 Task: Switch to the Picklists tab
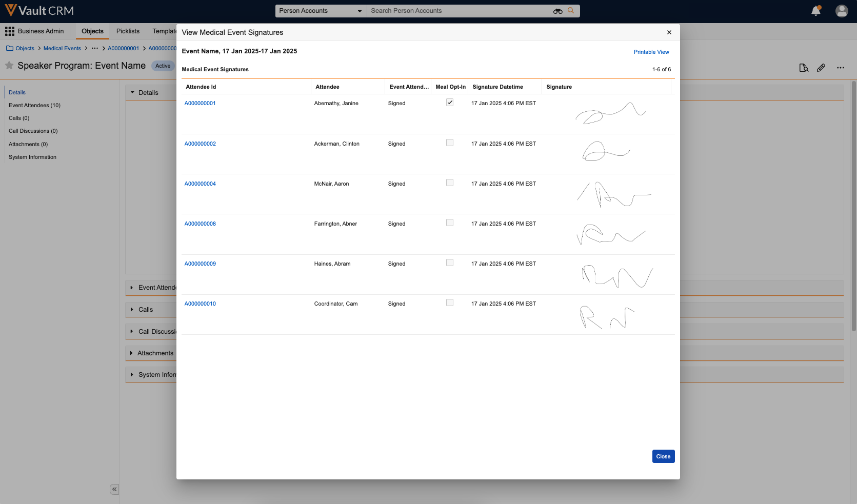pos(128,31)
